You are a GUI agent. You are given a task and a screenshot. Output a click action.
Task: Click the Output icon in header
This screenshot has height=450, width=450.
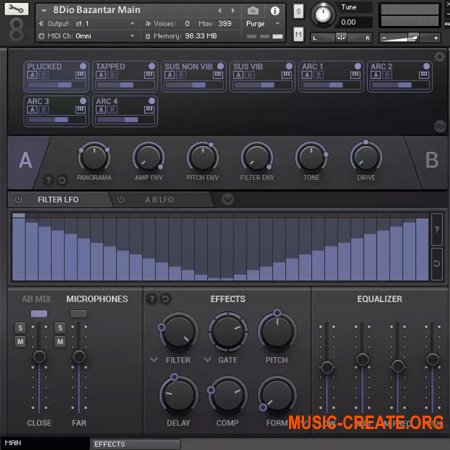tap(41, 24)
